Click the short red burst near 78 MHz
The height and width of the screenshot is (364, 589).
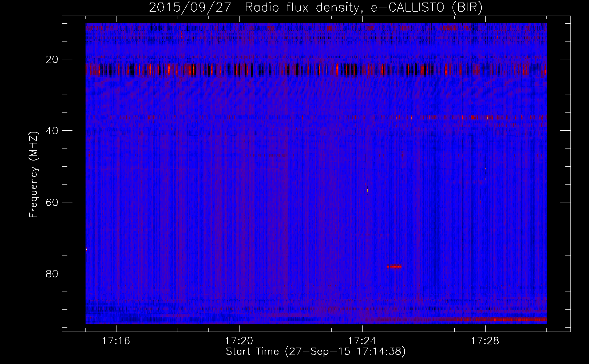pyautogui.click(x=394, y=266)
